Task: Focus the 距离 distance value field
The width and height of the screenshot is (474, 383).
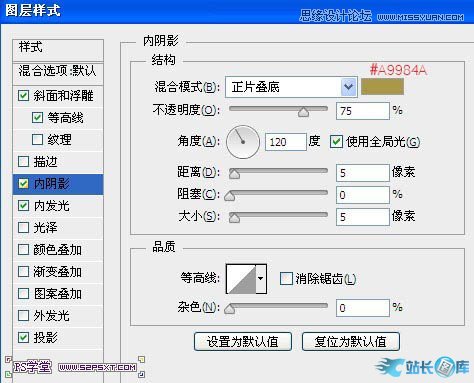Action: (363, 173)
